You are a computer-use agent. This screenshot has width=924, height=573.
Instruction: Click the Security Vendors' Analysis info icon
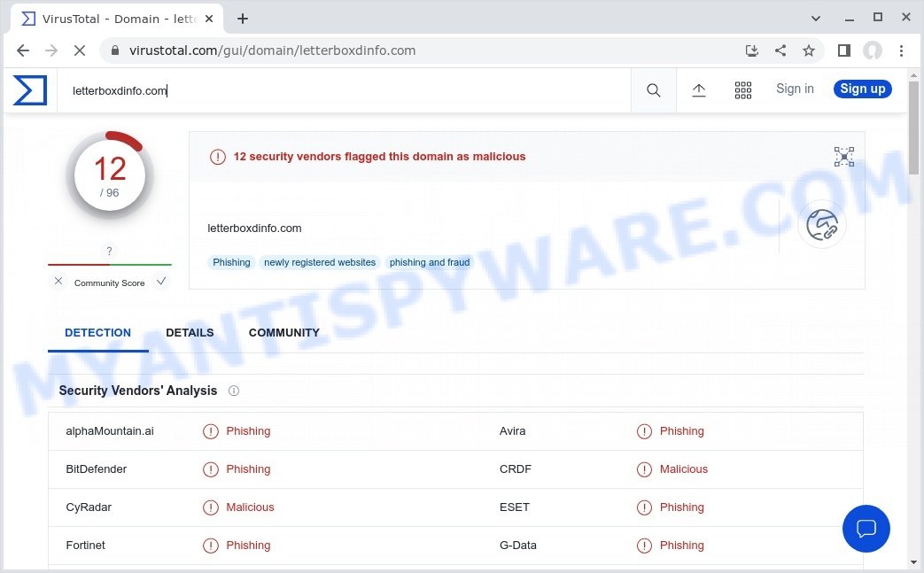(234, 391)
